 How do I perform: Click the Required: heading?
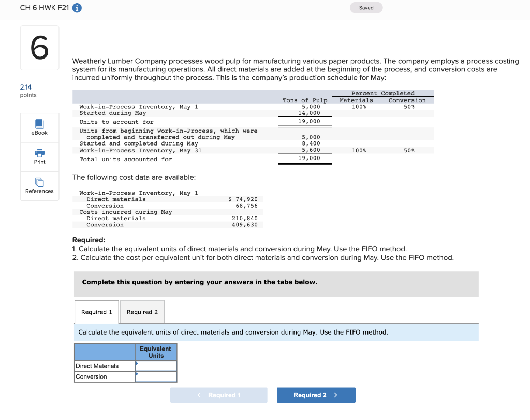click(x=89, y=240)
